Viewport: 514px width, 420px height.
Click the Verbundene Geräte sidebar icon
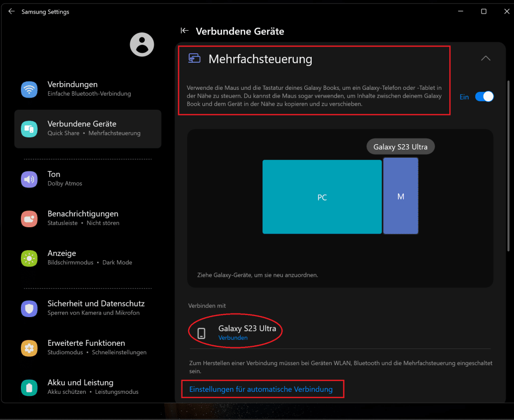29,129
